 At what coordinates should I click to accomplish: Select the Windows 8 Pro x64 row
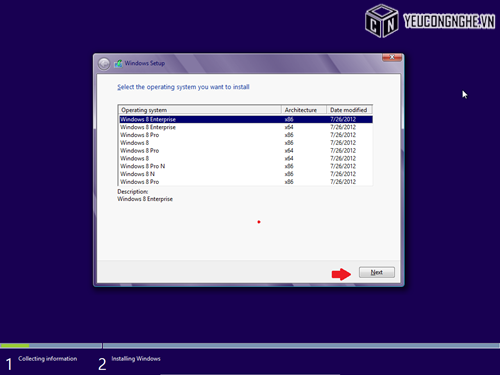click(x=246, y=151)
